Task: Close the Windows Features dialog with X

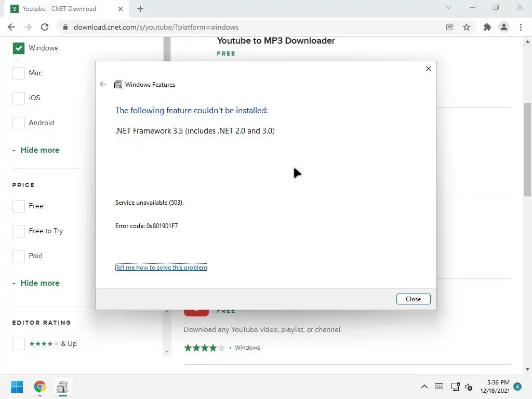Action: pos(429,69)
